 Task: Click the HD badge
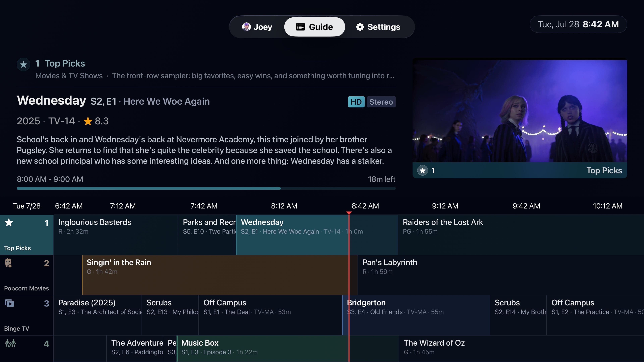(356, 102)
